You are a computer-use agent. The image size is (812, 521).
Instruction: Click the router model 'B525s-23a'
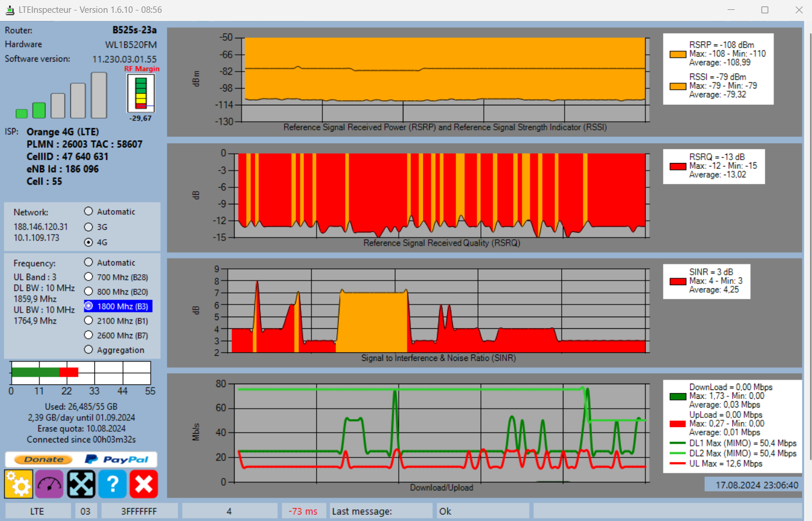(134, 30)
